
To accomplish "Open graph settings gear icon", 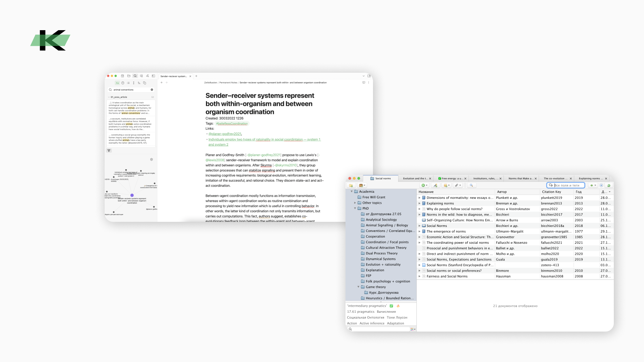I will (x=152, y=160).
